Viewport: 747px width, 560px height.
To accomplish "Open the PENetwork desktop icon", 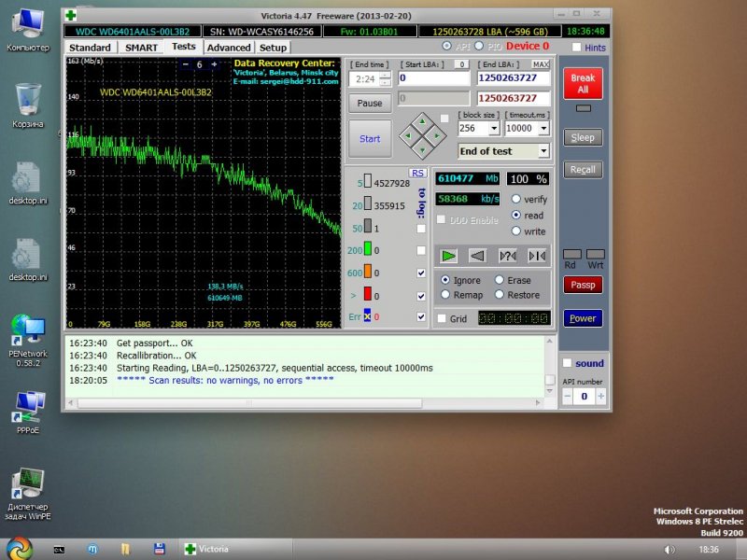I will (28, 329).
